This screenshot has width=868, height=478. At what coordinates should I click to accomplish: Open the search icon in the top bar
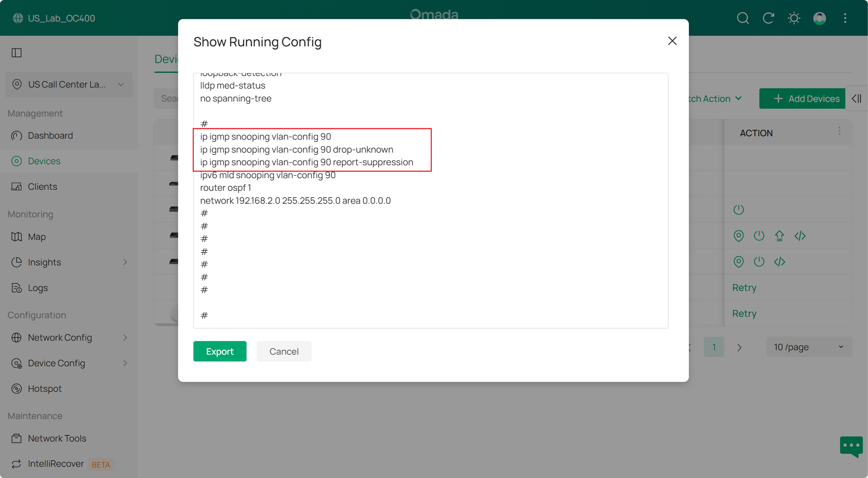pos(743,18)
